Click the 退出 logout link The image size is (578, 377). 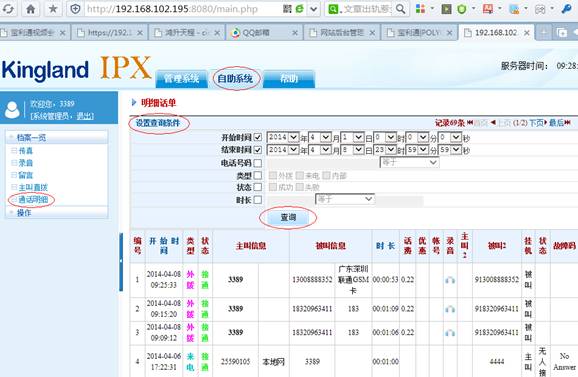coord(85,116)
